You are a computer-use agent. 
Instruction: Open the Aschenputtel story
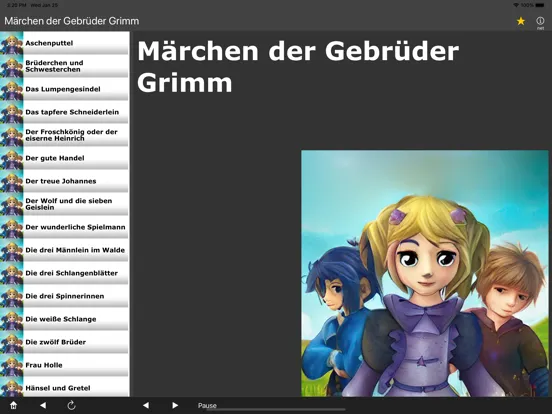click(x=65, y=43)
